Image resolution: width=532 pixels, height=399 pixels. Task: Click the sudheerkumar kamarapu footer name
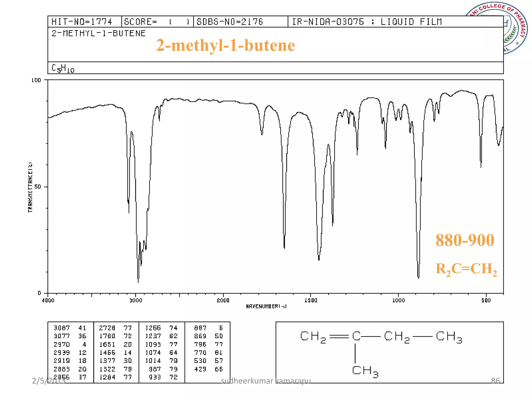click(266, 381)
